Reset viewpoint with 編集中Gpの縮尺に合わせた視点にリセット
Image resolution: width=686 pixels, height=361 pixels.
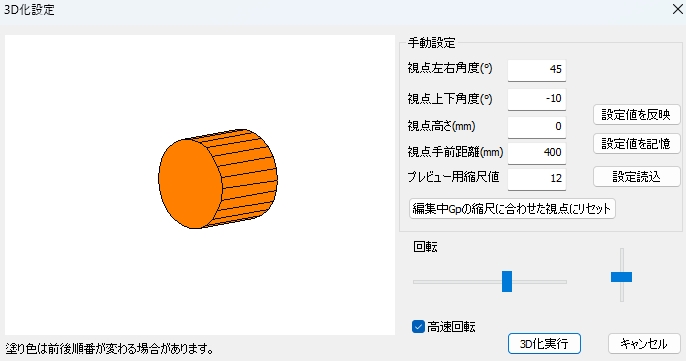tap(512, 209)
